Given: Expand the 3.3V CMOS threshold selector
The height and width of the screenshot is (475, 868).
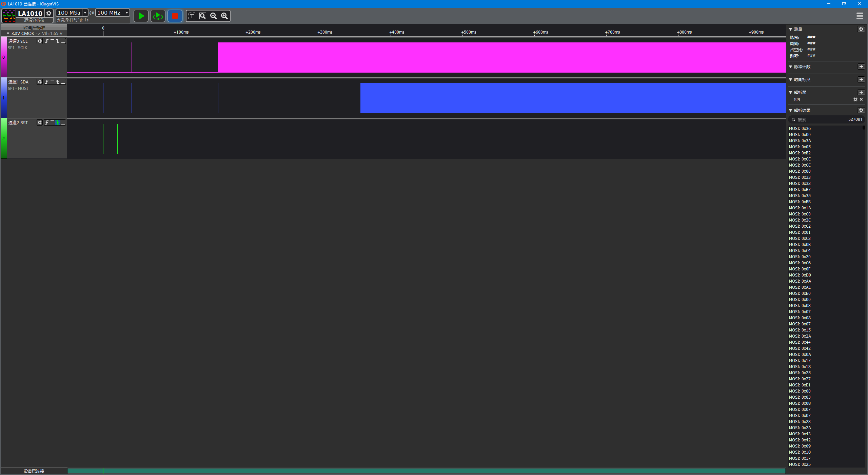Looking at the screenshot, I should [34, 33].
